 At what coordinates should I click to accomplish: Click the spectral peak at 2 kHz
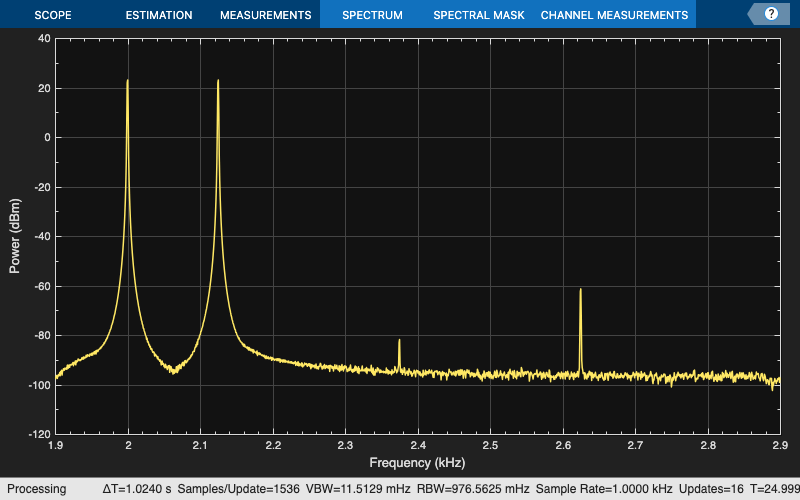click(x=128, y=81)
